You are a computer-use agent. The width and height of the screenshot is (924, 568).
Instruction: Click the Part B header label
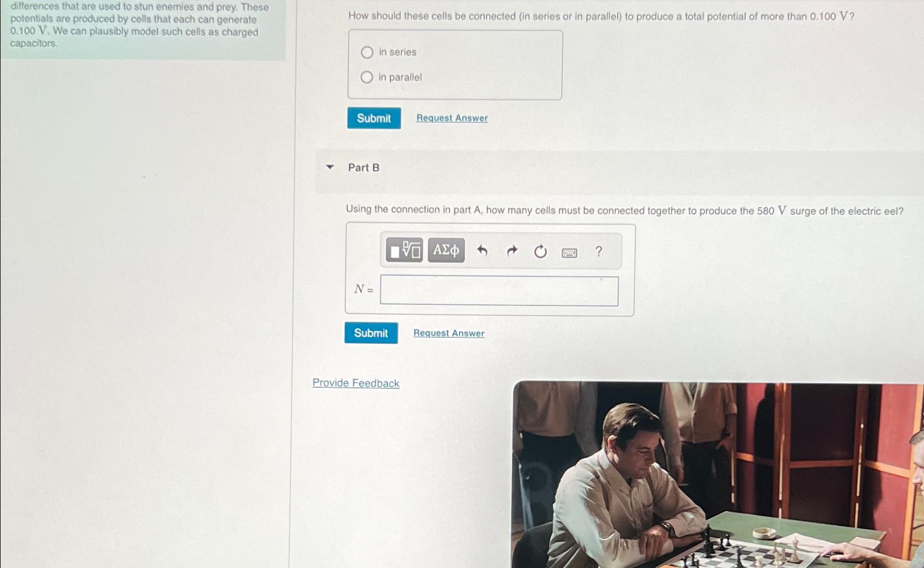(363, 168)
